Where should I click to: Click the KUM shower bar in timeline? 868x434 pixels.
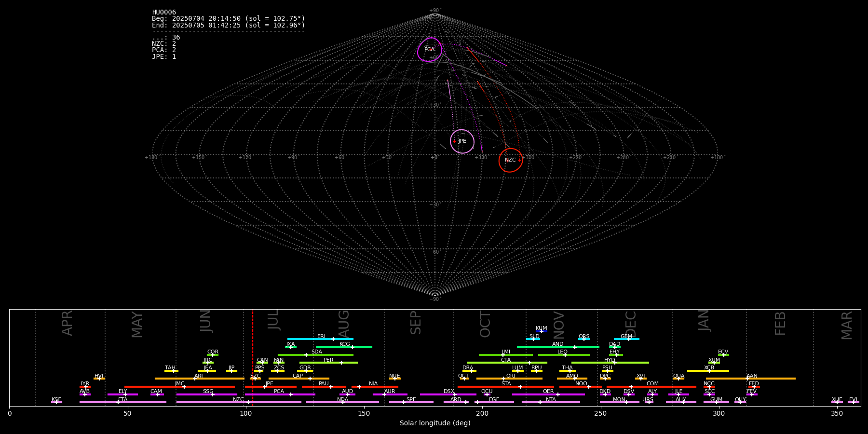coord(542,331)
